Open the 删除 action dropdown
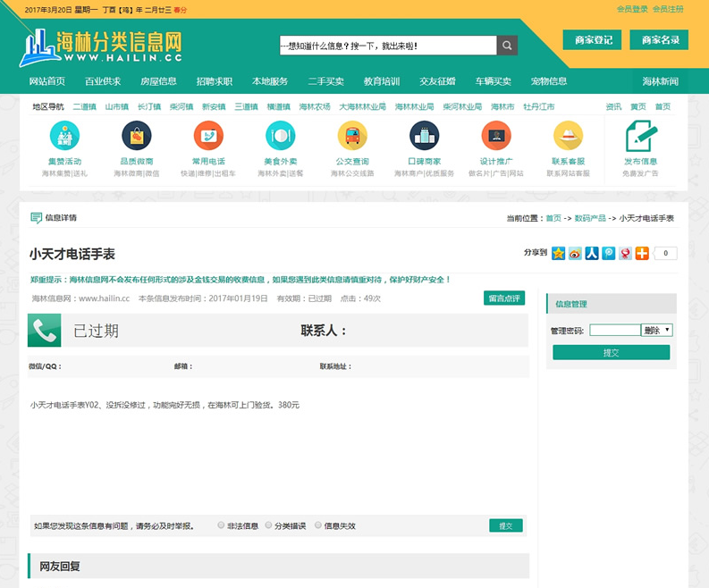Viewport: 709px width, 588px height. click(x=657, y=331)
